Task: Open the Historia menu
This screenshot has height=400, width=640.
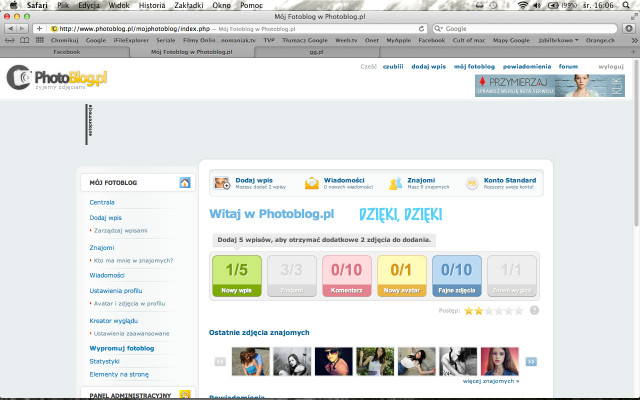Action: pos(152,5)
